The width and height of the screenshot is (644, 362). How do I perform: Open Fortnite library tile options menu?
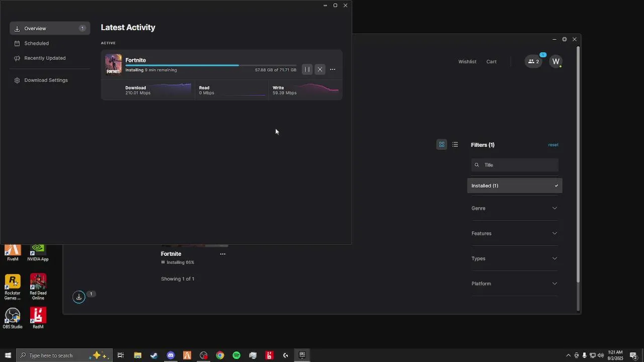pyautogui.click(x=222, y=254)
